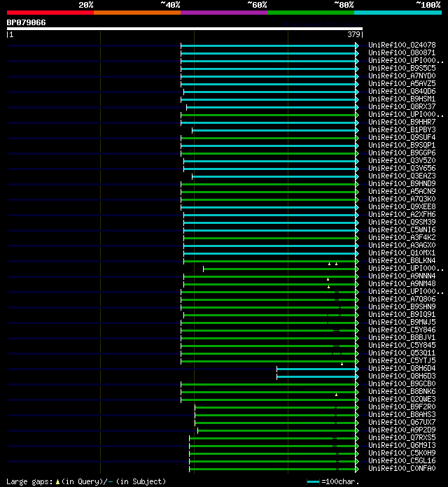The width and height of the screenshot is (448, 487).
Task: Click the UniRef100_B9GCB0 label
Action: click(402, 384)
